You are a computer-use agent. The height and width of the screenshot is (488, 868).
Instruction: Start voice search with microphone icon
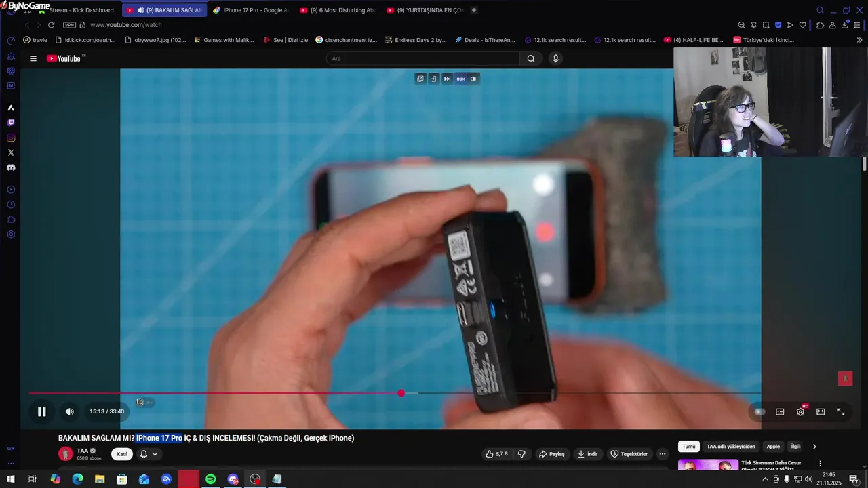click(555, 58)
